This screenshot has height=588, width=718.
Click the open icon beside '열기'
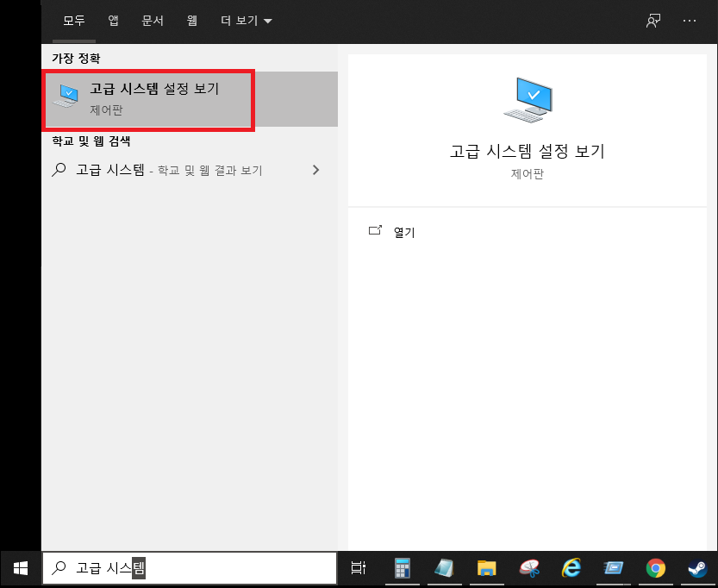(x=375, y=230)
